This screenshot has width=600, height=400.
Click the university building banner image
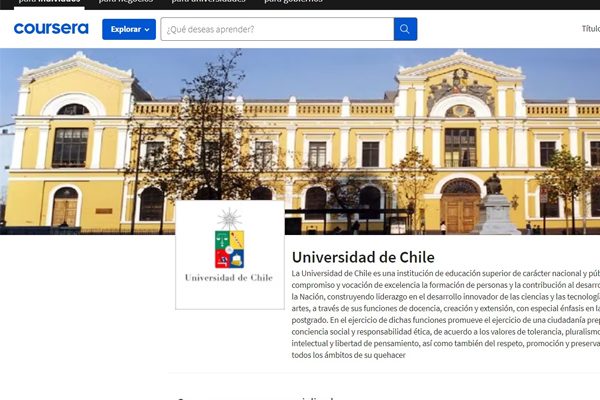coord(300,141)
